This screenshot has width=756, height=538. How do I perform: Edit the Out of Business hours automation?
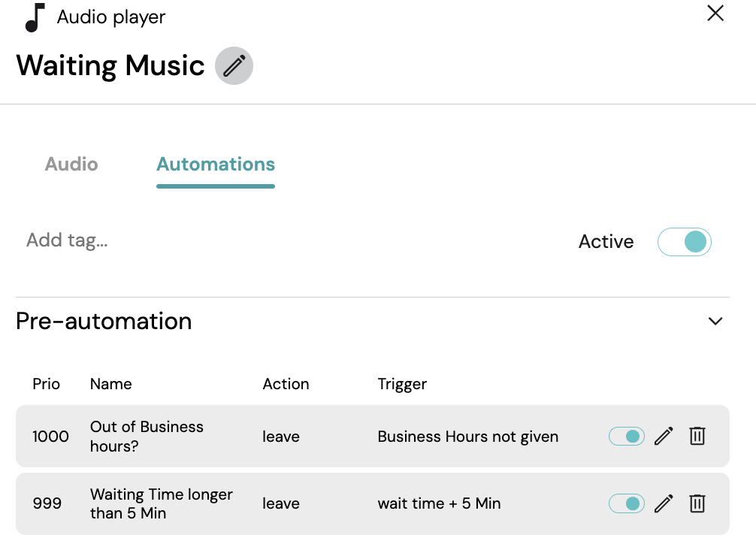tap(664, 437)
